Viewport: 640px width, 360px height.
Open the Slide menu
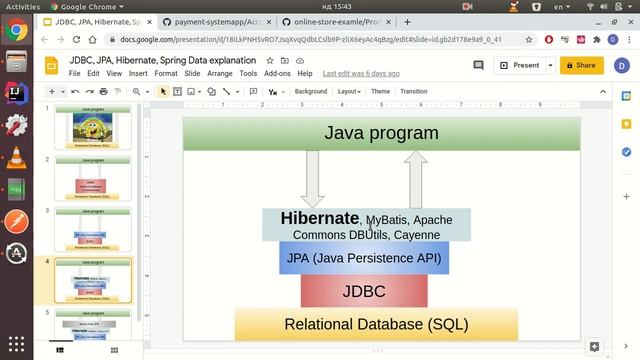192,73
